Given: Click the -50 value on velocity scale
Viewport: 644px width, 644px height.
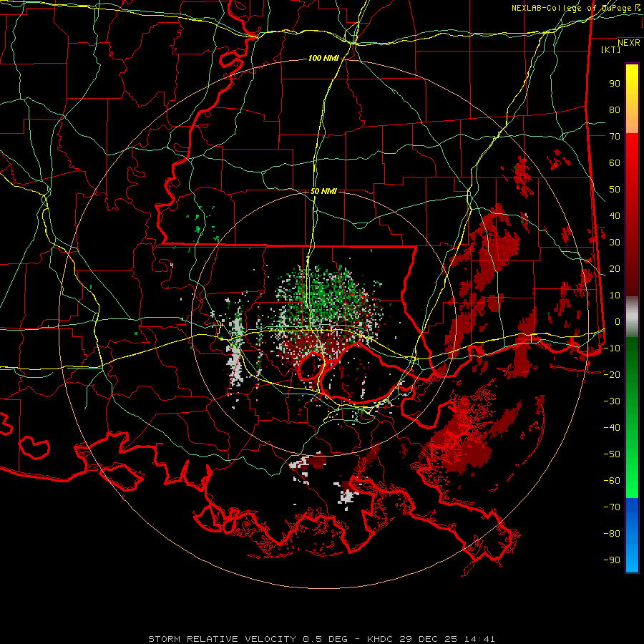Looking at the screenshot, I should (x=612, y=454).
